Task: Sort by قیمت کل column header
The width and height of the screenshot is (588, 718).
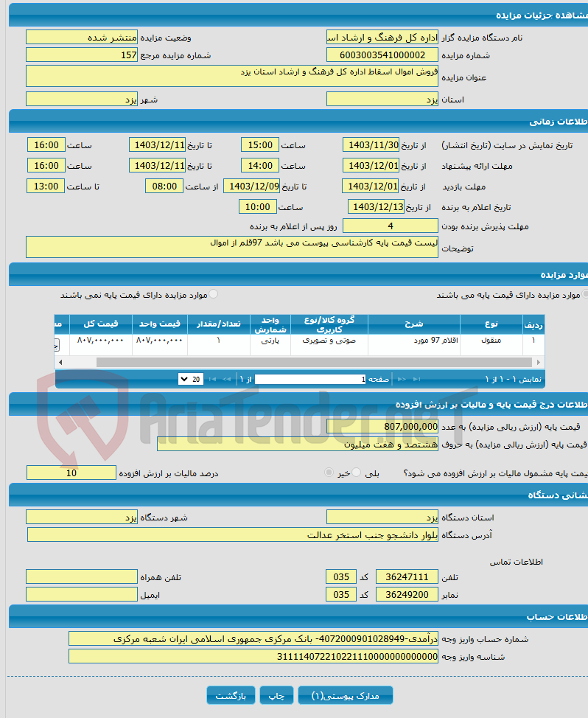Action: [x=101, y=324]
